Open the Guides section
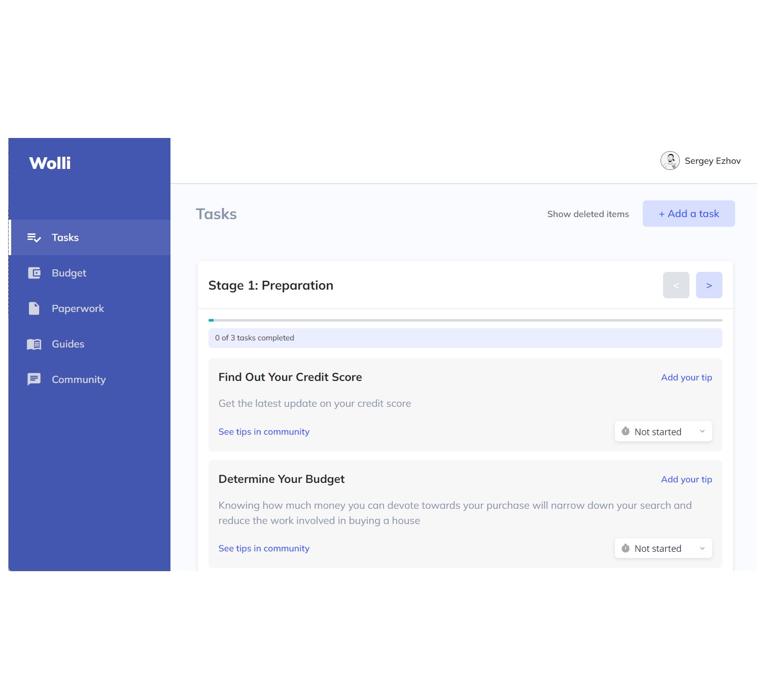761x700 pixels. click(x=90, y=344)
